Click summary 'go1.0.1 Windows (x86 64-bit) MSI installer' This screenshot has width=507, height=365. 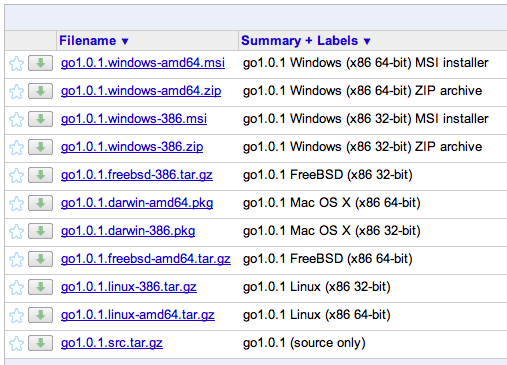click(366, 63)
